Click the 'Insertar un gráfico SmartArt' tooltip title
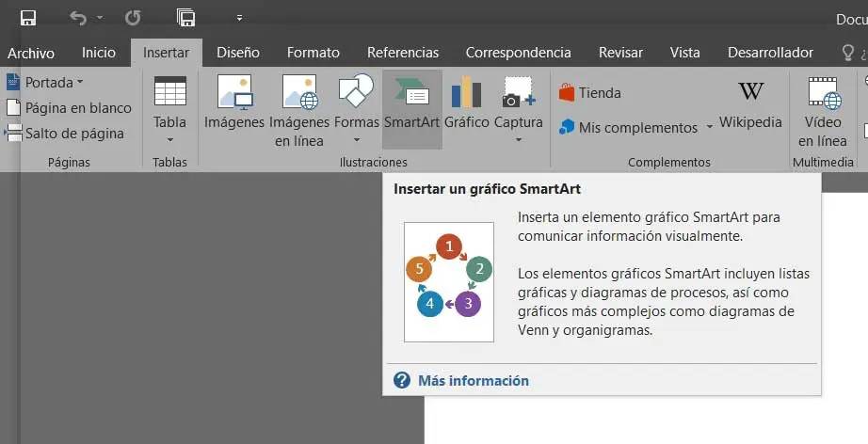Viewport: 868px width, 444px height. (x=487, y=189)
